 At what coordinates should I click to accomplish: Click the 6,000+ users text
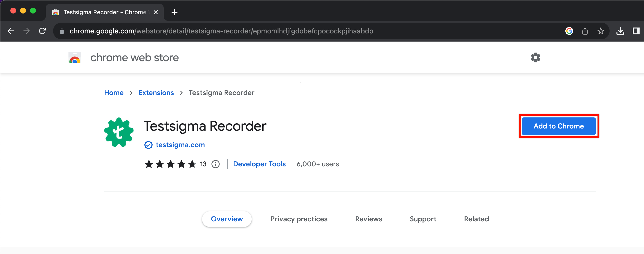[318, 164]
